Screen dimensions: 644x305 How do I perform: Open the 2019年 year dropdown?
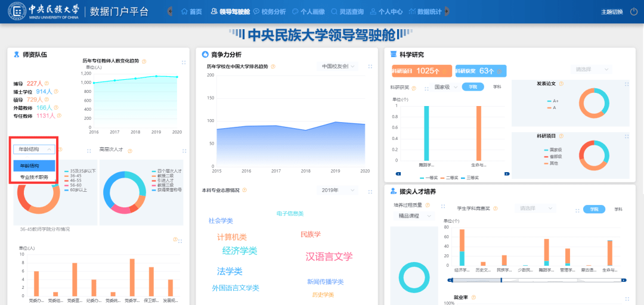tap(338, 190)
